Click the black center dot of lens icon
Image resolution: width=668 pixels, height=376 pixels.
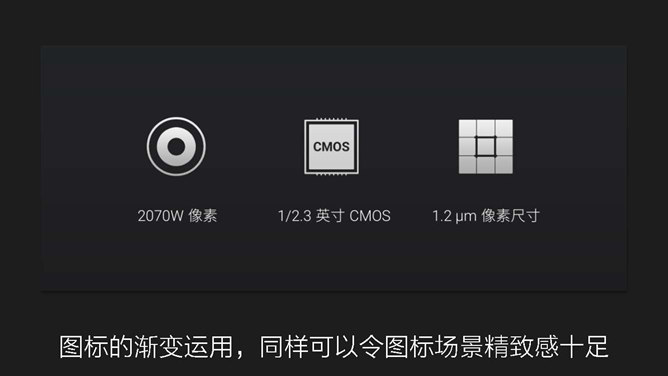click(x=176, y=146)
